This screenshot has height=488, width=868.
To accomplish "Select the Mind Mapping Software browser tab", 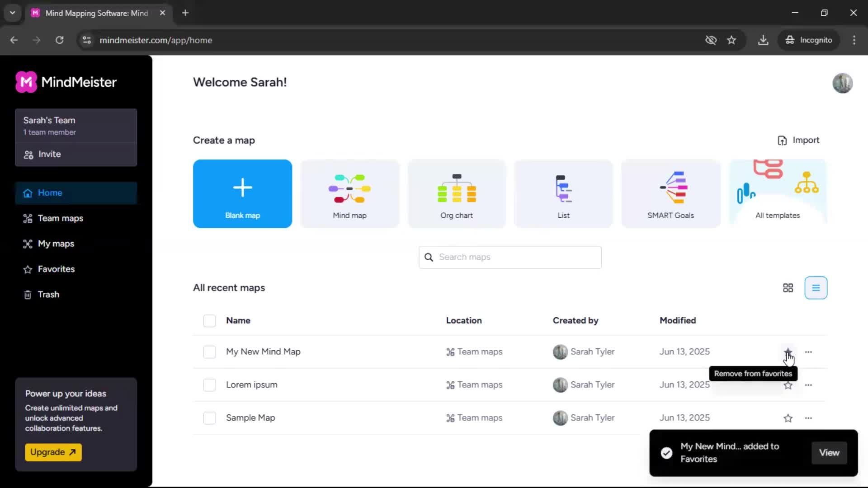I will coord(97,13).
